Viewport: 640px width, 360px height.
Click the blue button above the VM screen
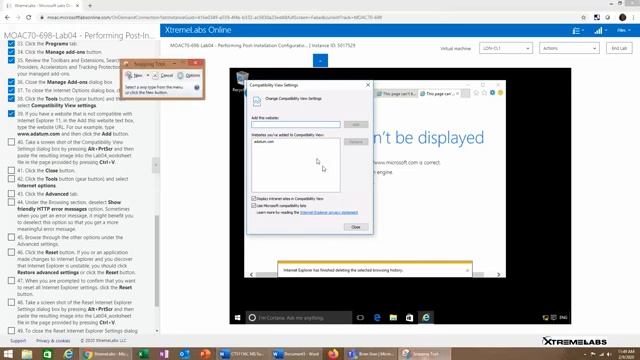pos(320,61)
